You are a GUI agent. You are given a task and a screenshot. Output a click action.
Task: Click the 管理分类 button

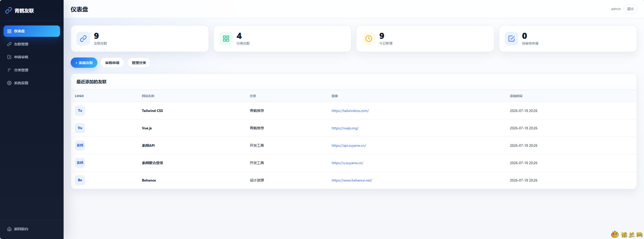coord(139,63)
